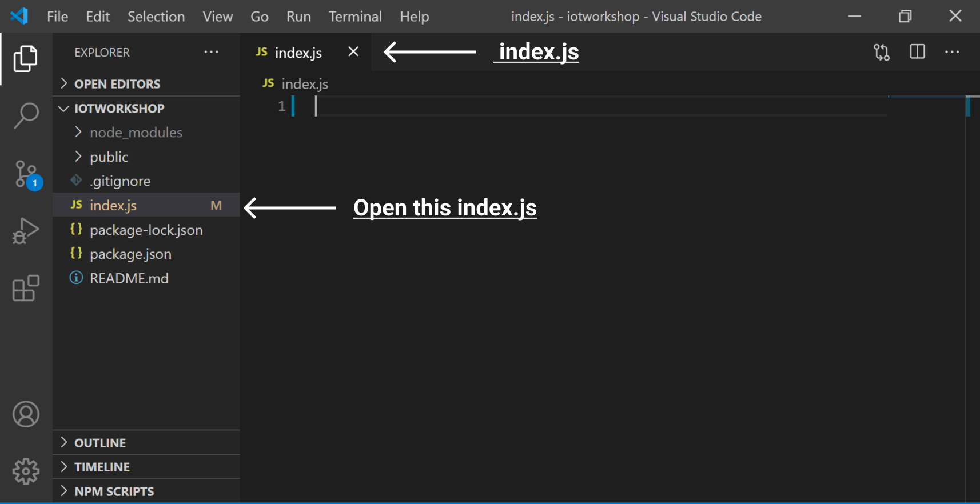Expand the node_modules folder

tap(146, 133)
